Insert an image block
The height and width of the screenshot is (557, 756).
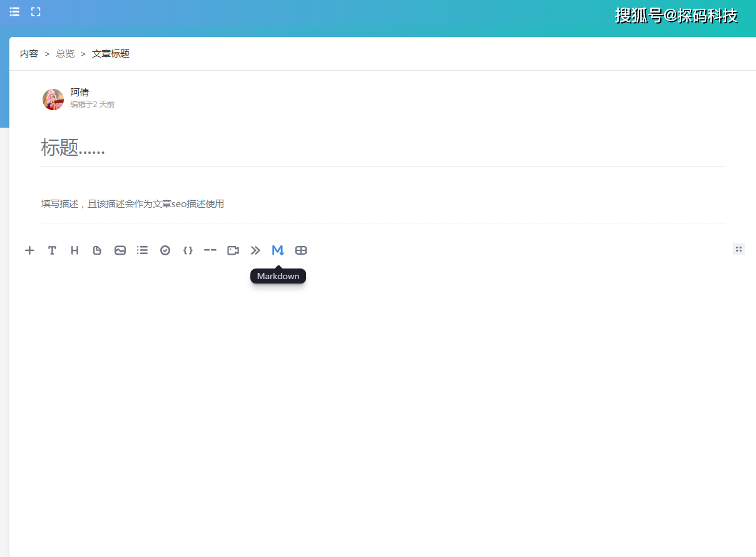[x=120, y=250]
